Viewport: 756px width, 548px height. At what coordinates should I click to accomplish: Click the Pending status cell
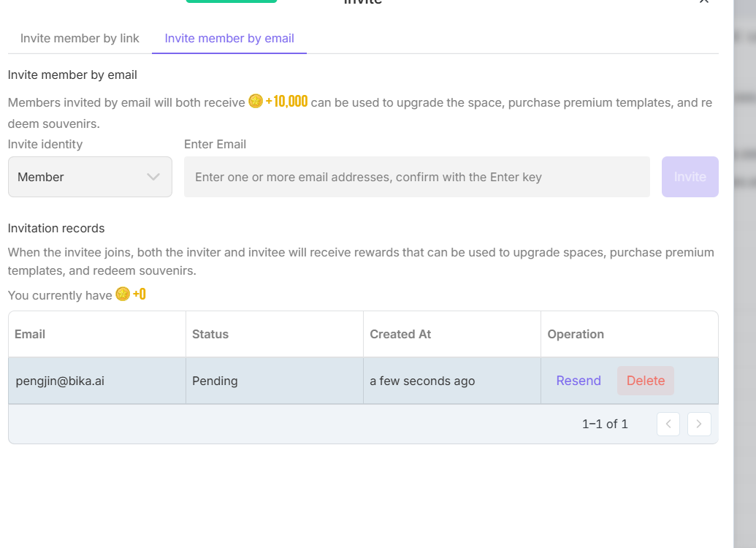215,381
